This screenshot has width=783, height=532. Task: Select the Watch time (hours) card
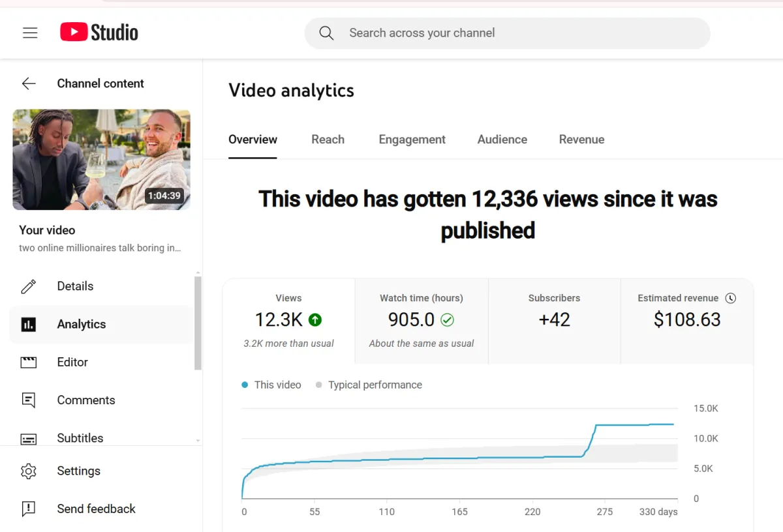pyautogui.click(x=422, y=321)
